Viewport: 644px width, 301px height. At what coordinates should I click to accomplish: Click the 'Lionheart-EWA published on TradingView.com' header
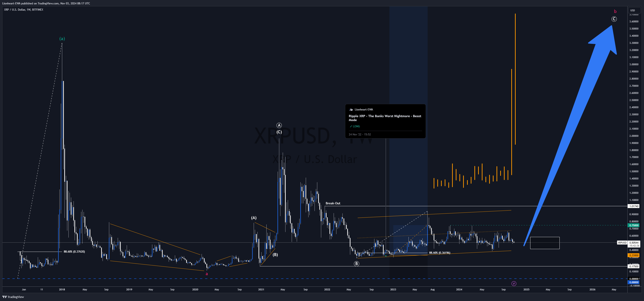click(46, 3)
